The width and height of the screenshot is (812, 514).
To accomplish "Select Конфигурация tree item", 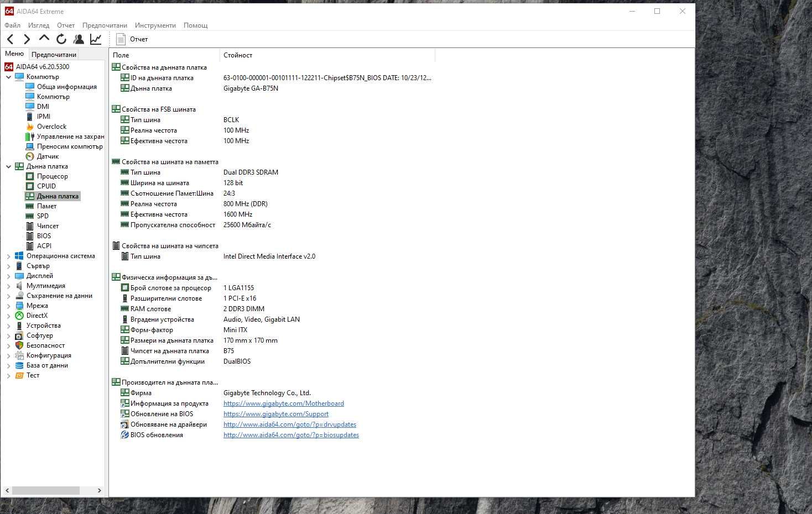I will point(49,355).
